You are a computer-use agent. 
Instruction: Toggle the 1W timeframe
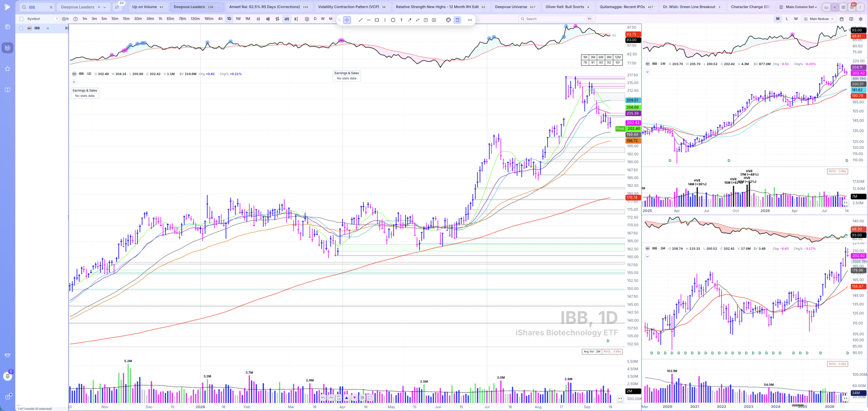pyautogui.click(x=238, y=19)
